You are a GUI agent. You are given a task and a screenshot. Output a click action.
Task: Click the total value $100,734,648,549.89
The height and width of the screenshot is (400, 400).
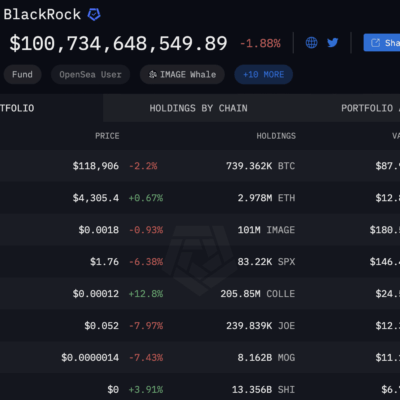[118, 43]
